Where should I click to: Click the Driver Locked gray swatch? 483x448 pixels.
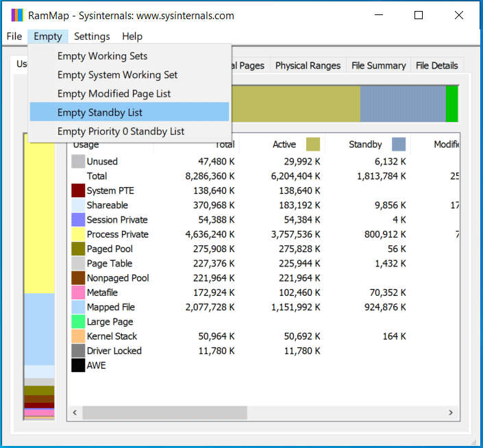coord(78,351)
